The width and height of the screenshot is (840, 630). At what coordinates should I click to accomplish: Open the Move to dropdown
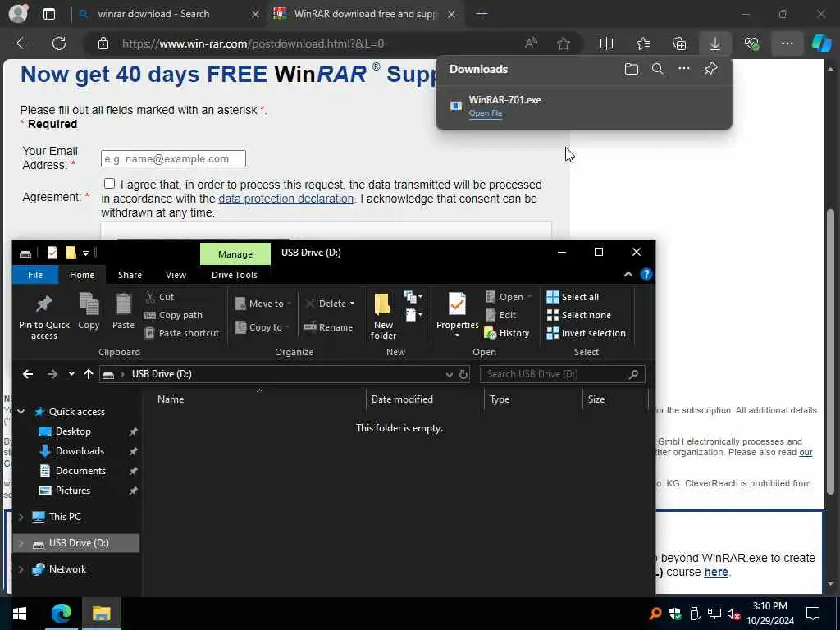pyautogui.click(x=263, y=304)
